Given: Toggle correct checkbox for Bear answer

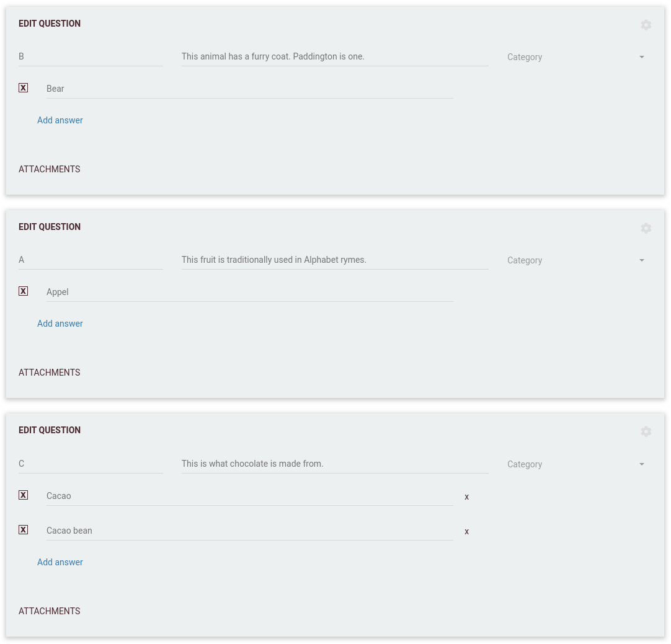Looking at the screenshot, I should tap(24, 88).
